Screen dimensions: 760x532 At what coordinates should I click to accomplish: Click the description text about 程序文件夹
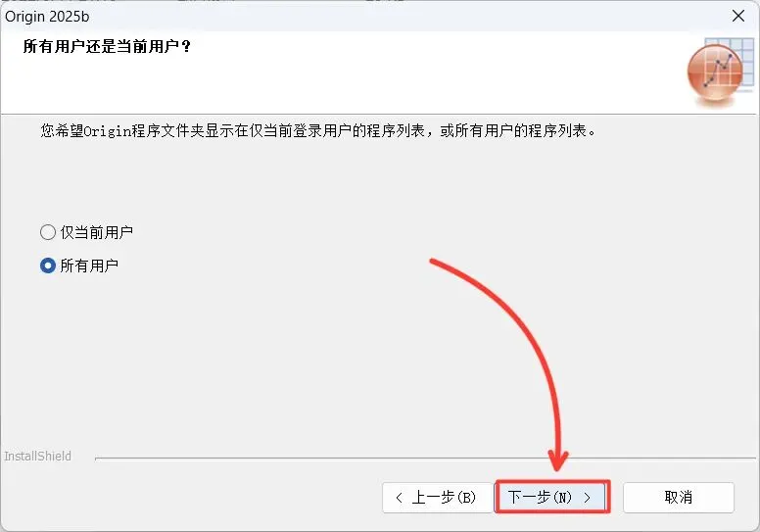tap(318, 130)
